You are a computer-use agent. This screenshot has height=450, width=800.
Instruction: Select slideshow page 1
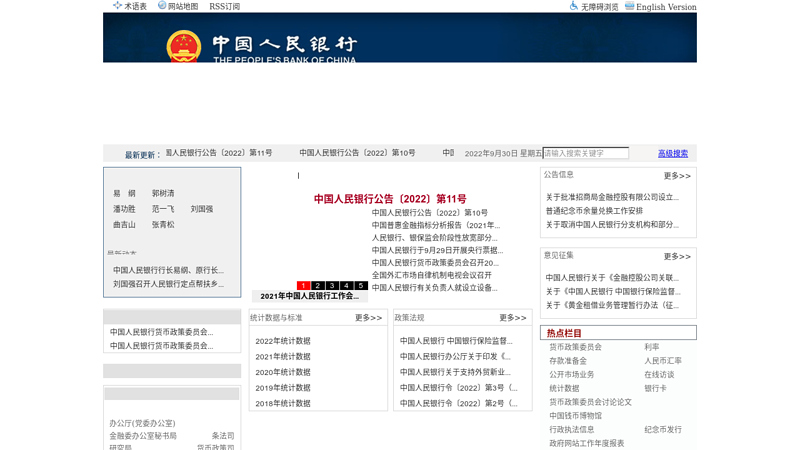click(303, 286)
